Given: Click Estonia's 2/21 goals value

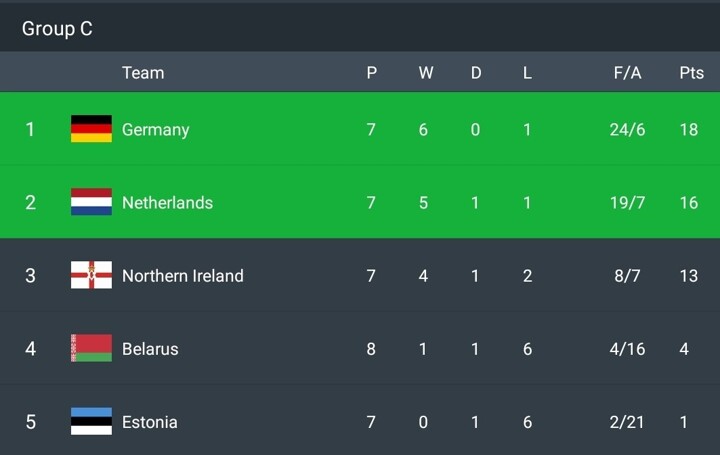Looking at the screenshot, I should (627, 421).
